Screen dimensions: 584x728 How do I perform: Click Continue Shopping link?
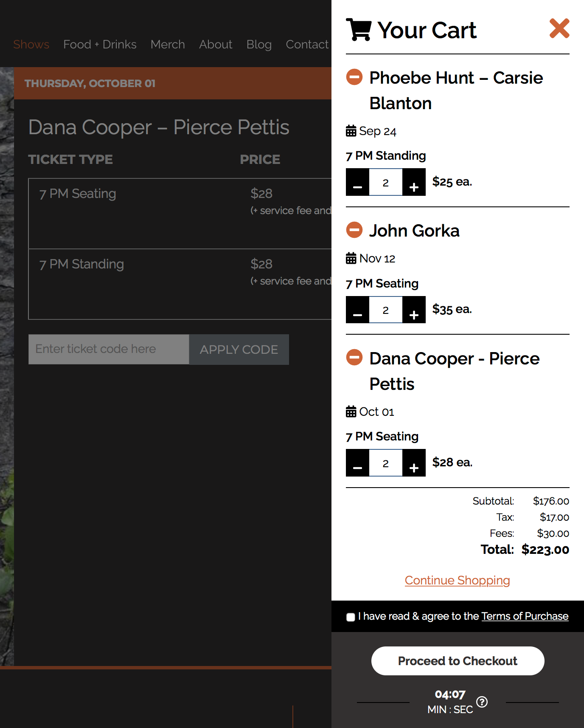457,580
